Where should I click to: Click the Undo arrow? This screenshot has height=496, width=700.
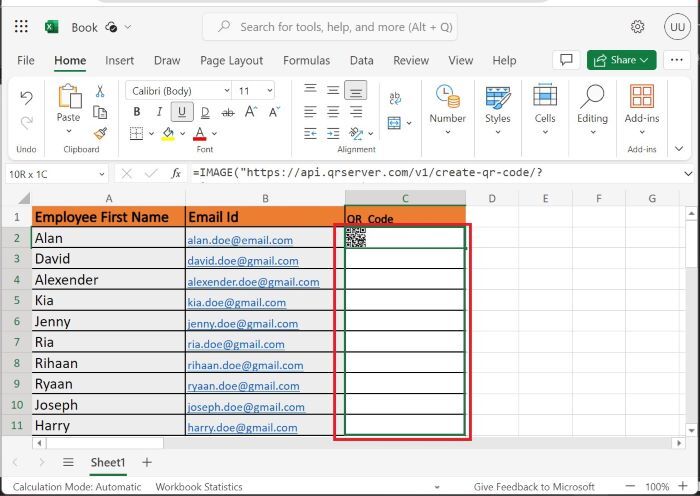(x=26, y=98)
